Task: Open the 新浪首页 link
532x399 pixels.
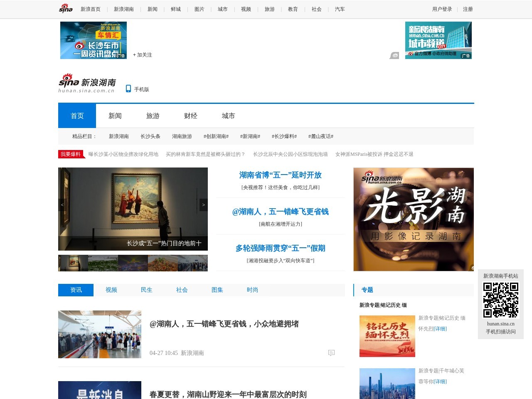Action: pyautogui.click(x=91, y=9)
